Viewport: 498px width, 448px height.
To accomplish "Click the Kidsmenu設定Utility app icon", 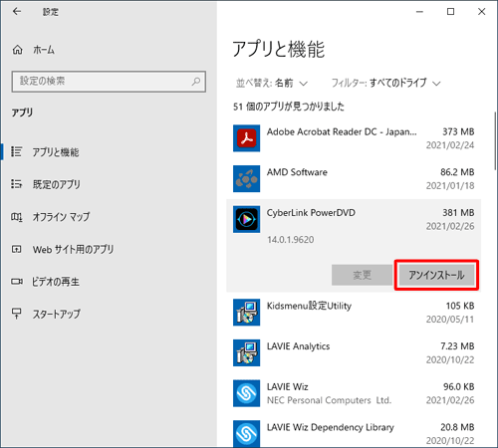I will (x=246, y=313).
